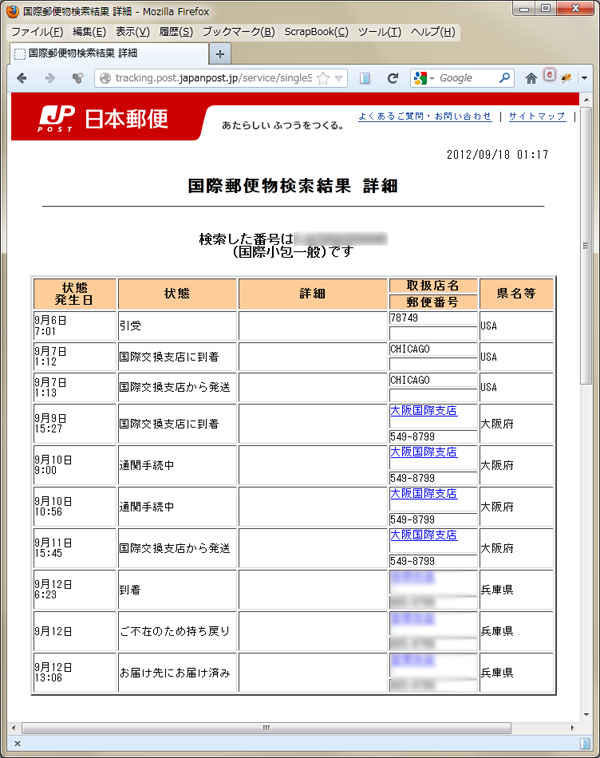
Task: Open the ヘルプ(H) menu
Action: tap(433, 32)
